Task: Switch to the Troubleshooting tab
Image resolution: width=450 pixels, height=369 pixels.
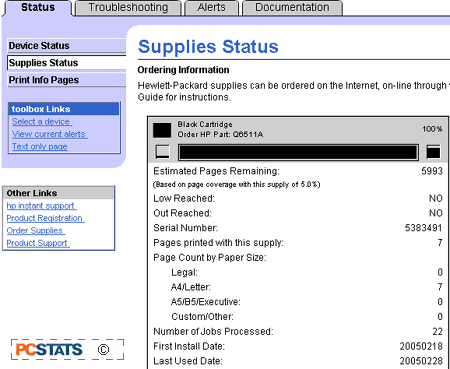Action: point(128,8)
